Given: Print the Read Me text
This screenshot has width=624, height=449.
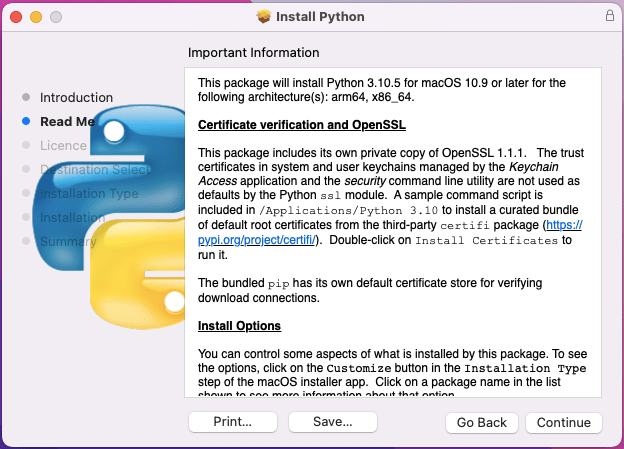Looking at the screenshot, I should tap(233, 422).
